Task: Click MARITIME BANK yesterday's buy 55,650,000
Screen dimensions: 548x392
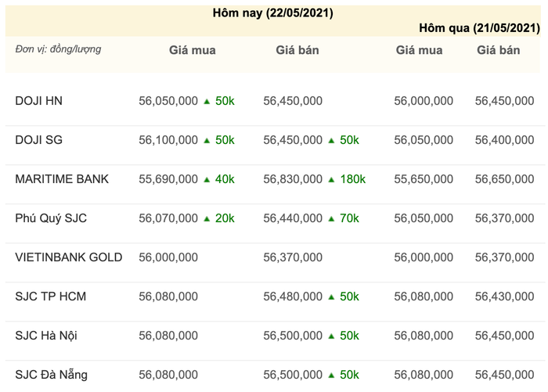Action: (x=424, y=179)
